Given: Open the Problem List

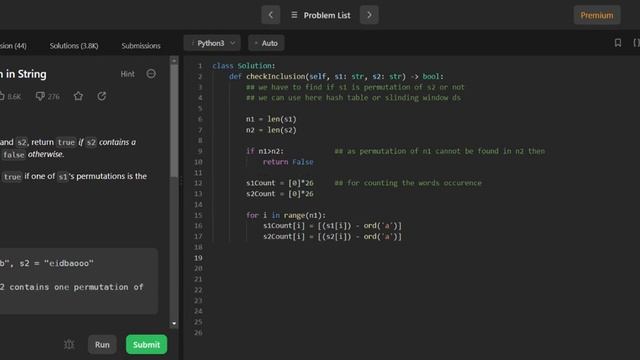Looking at the screenshot, I should [321, 15].
